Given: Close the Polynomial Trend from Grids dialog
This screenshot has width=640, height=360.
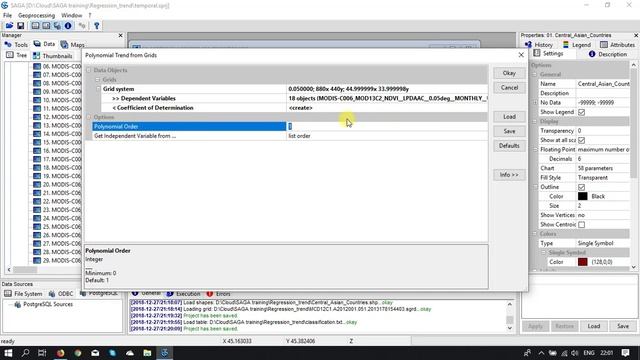Looking at the screenshot, I should coord(521,55).
